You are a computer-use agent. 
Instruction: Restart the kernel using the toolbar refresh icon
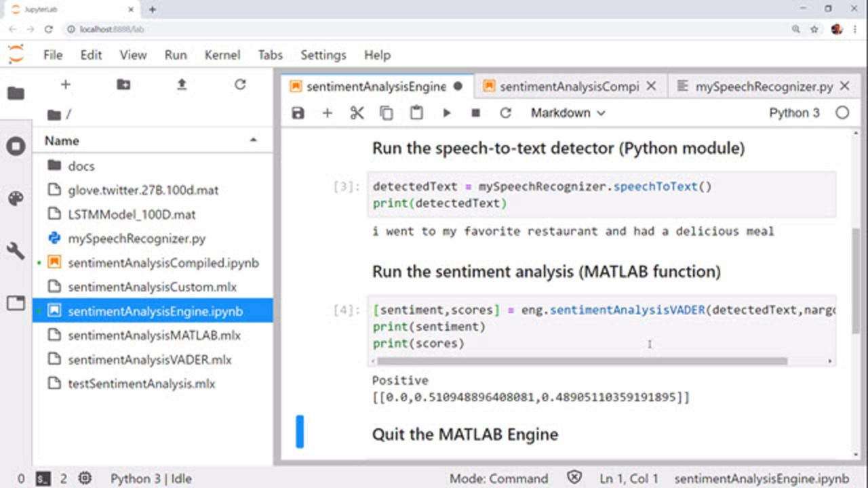[505, 113]
